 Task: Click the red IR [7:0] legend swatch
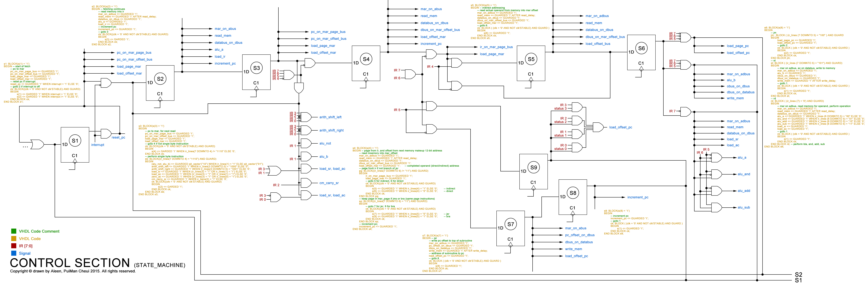(x=14, y=246)
